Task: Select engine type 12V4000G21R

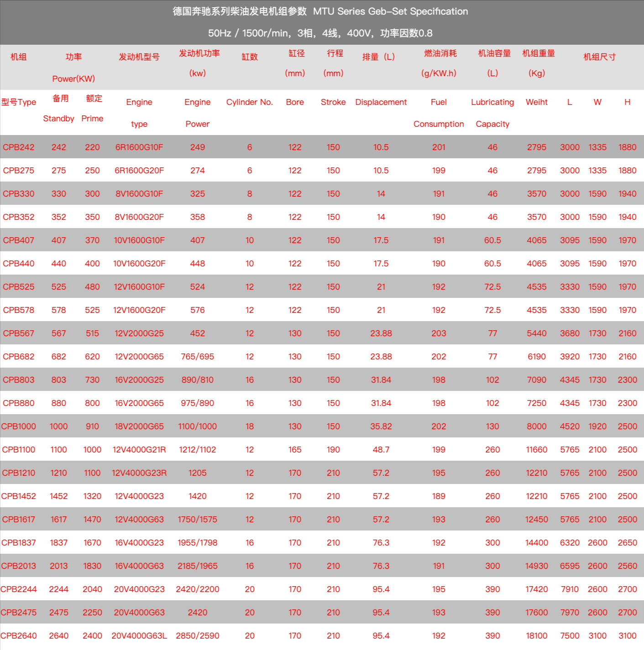Action: (x=139, y=450)
